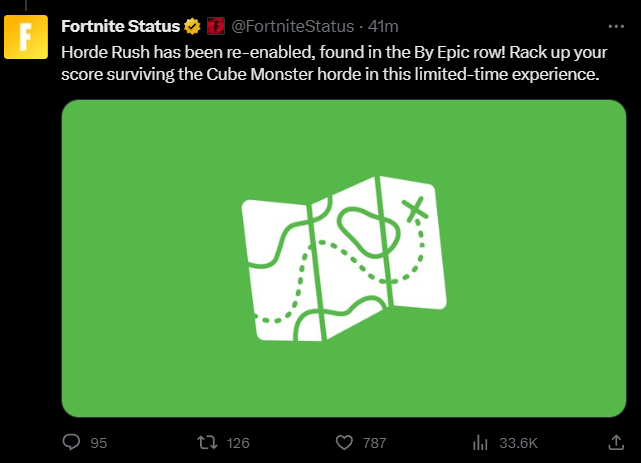Screen dimensions: 641x463
Task: Open the red Fortnite affiliate badge
Action: point(216,27)
